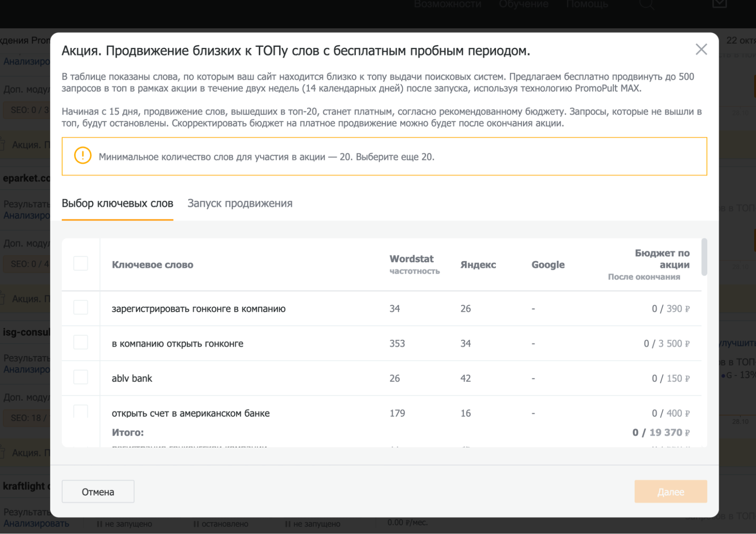The width and height of the screenshot is (756, 534).
Task: Click 'Анализировать' link at bottom of background page
Action: [36, 523]
